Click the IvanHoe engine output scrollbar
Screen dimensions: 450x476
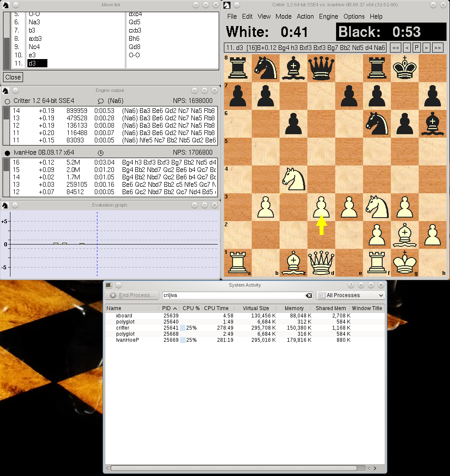(x=6, y=177)
